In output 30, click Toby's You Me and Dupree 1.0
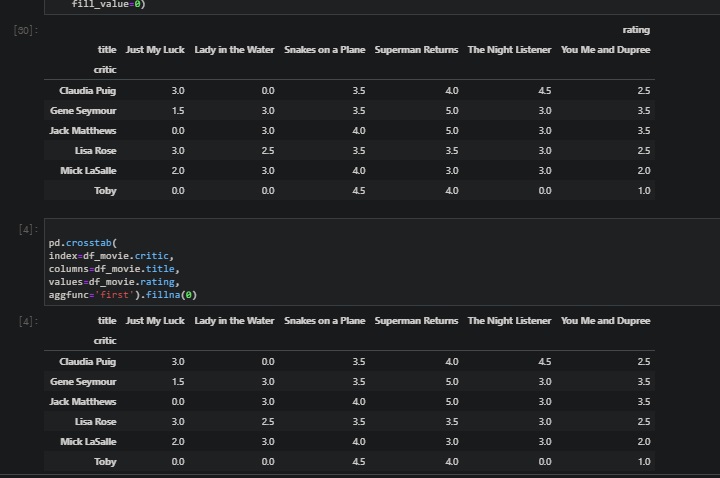The image size is (720, 478). [644, 191]
